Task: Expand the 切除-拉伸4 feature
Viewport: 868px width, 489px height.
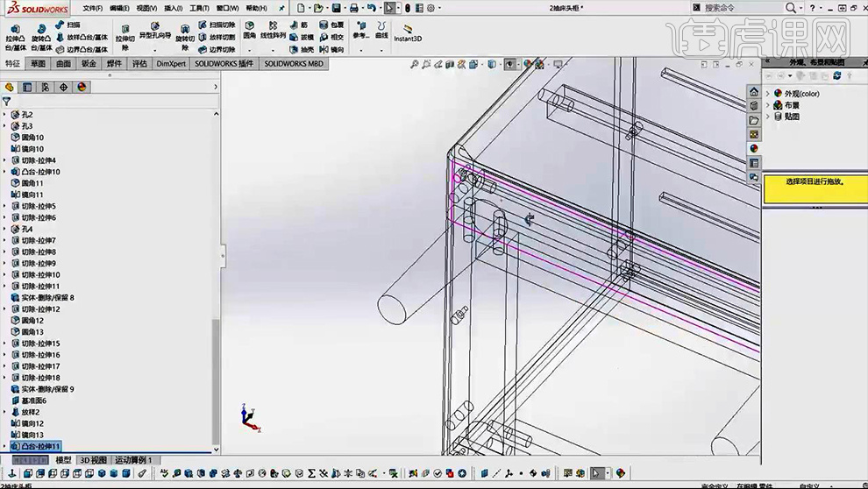Action: pos(5,160)
